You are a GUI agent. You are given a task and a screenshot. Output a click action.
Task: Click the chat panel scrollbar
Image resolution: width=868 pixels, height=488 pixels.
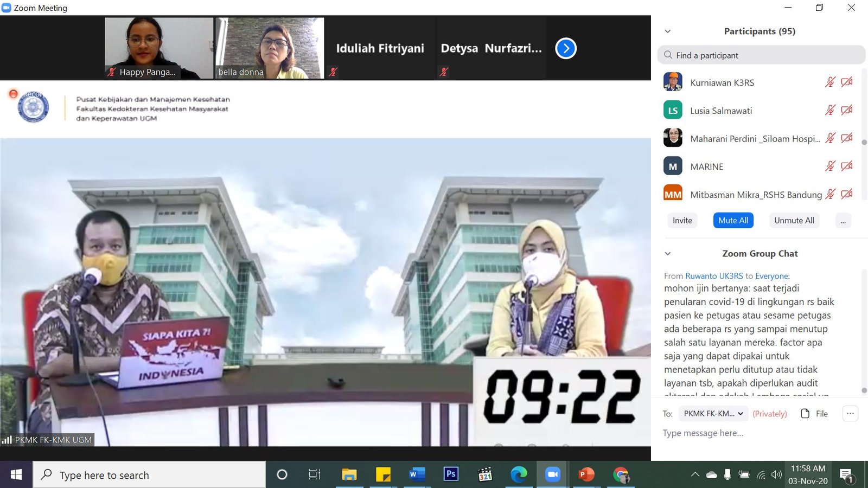(864, 331)
